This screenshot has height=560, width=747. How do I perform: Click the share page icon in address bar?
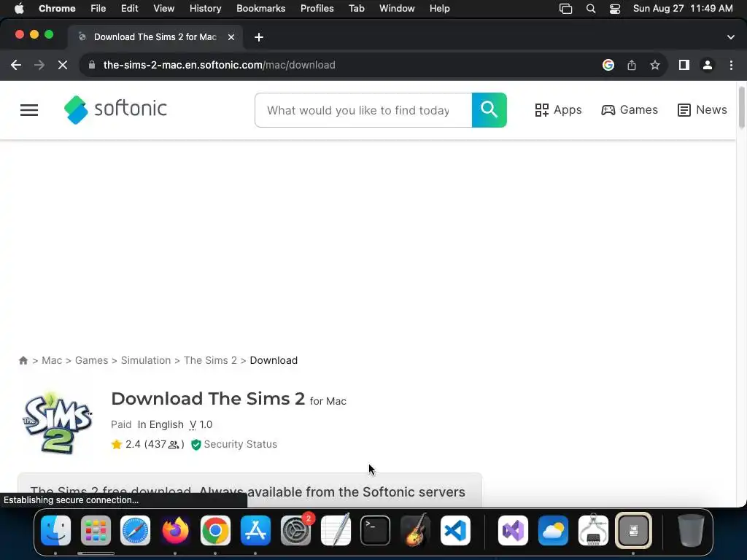point(632,65)
